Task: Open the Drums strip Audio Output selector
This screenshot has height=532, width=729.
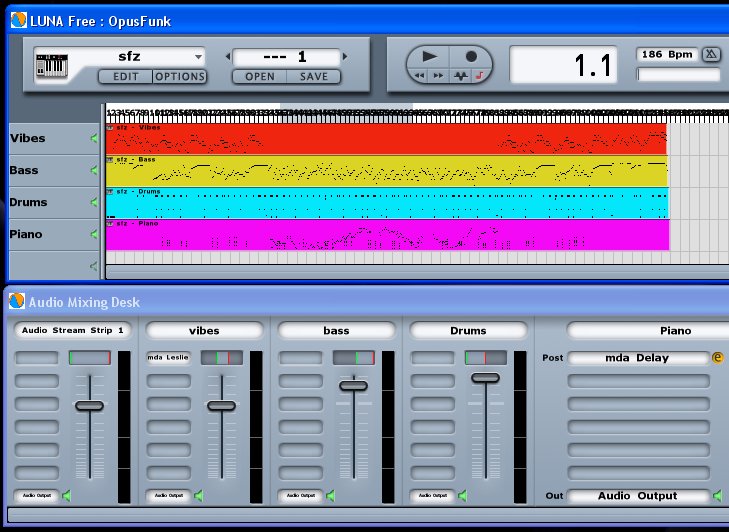Action: tap(432, 496)
